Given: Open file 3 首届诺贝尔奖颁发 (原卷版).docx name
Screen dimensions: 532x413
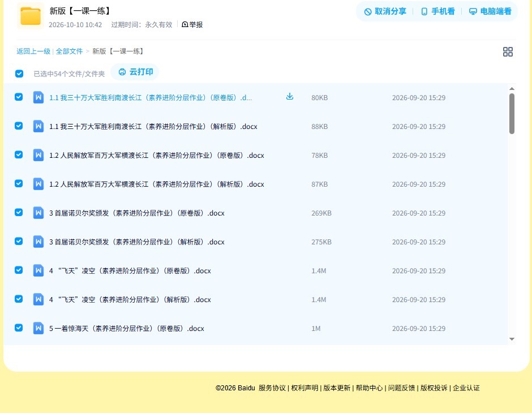Looking at the screenshot, I should tap(137, 213).
